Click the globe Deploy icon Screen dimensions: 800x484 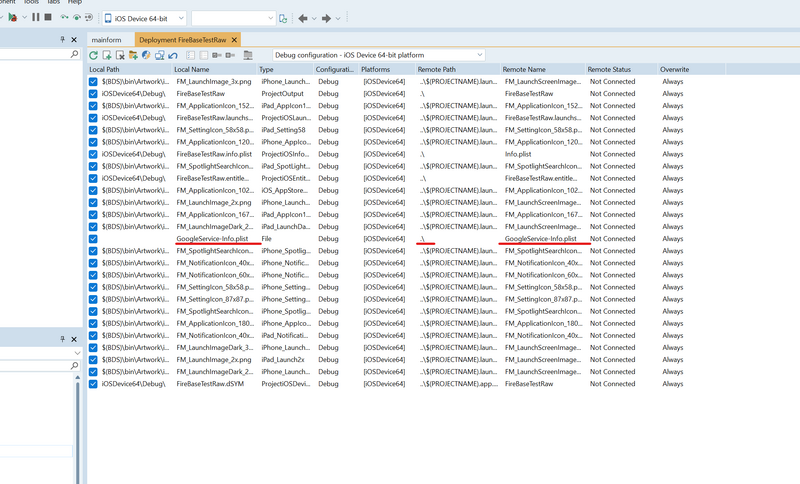click(x=146, y=55)
